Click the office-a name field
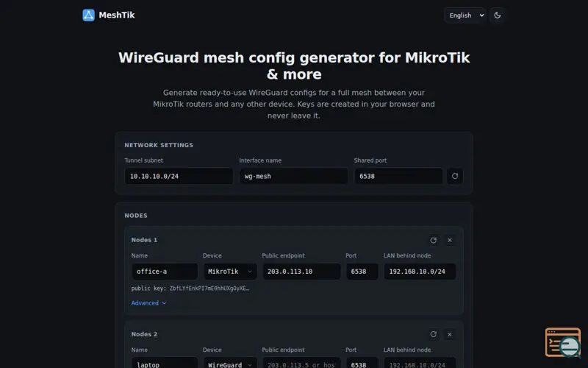This screenshot has height=368, width=588. pyautogui.click(x=165, y=272)
